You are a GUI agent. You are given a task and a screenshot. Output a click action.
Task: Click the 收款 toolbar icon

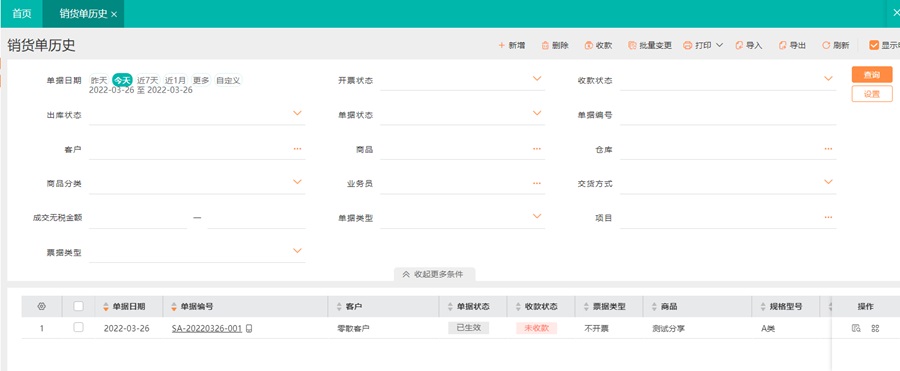[x=588, y=45]
